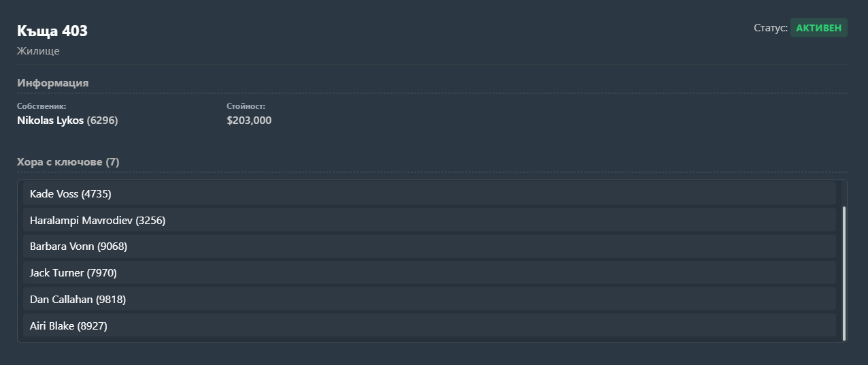Click the $203,000 property value
Viewport: 868px width, 365px height.
tap(249, 121)
